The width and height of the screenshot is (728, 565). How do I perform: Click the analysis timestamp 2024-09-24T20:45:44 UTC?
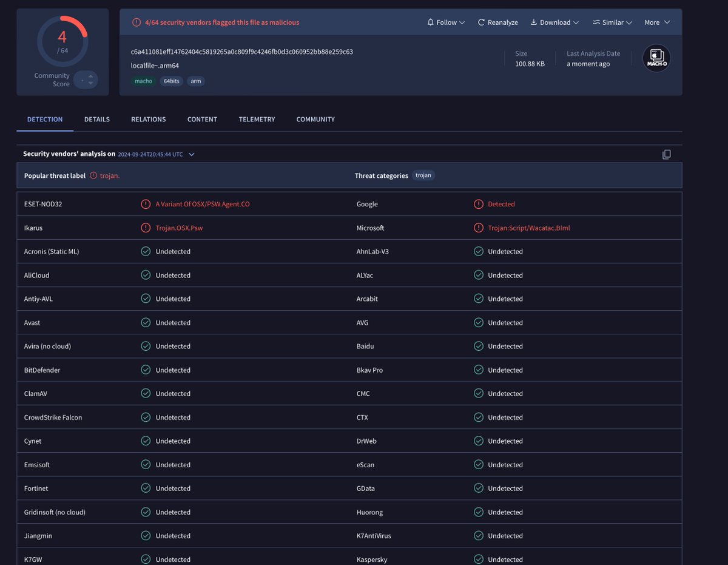pyautogui.click(x=150, y=155)
